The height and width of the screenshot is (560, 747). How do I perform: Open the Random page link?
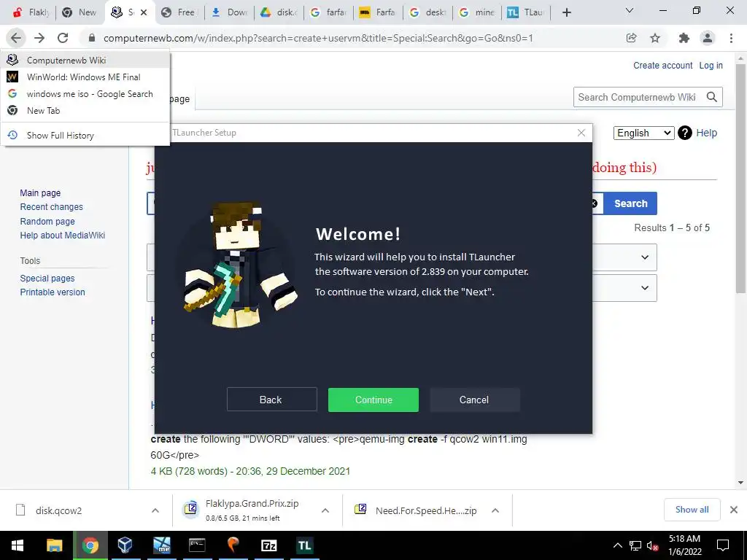[x=47, y=221]
